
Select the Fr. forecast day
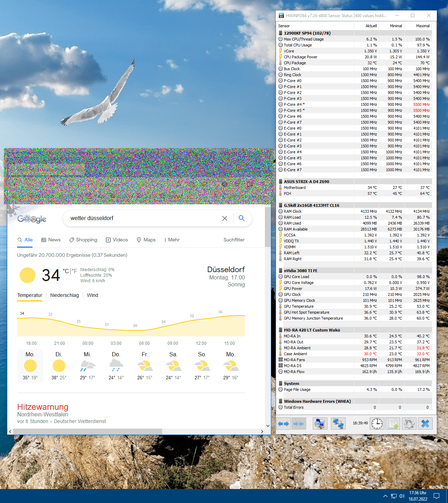pyautogui.click(x=145, y=366)
